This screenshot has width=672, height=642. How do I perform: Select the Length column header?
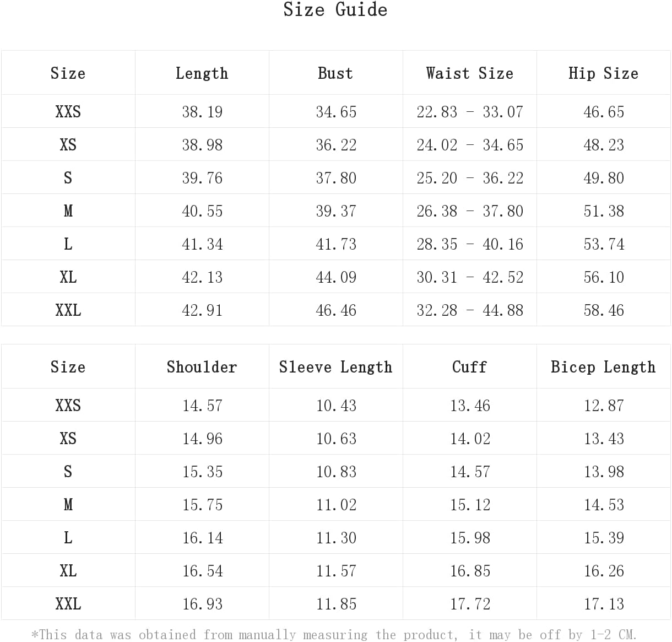(202, 73)
